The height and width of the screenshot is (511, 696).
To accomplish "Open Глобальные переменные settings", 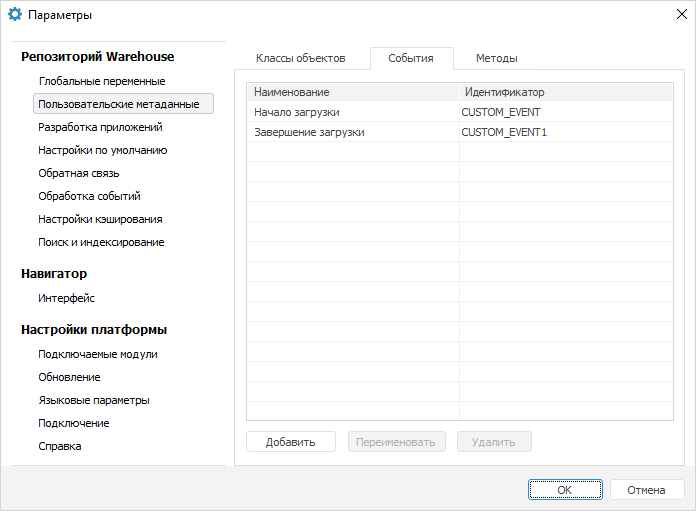I will coord(101,81).
